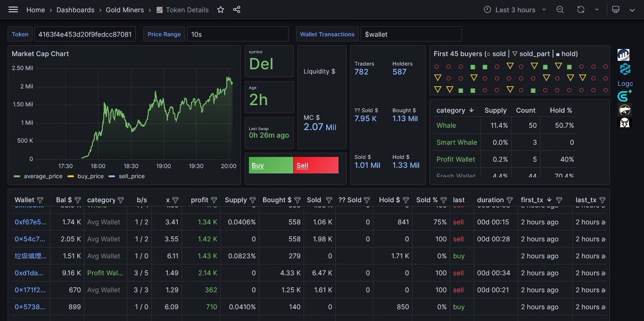
Task: Open the teal G-plus logo link
Action: [625, 96]
